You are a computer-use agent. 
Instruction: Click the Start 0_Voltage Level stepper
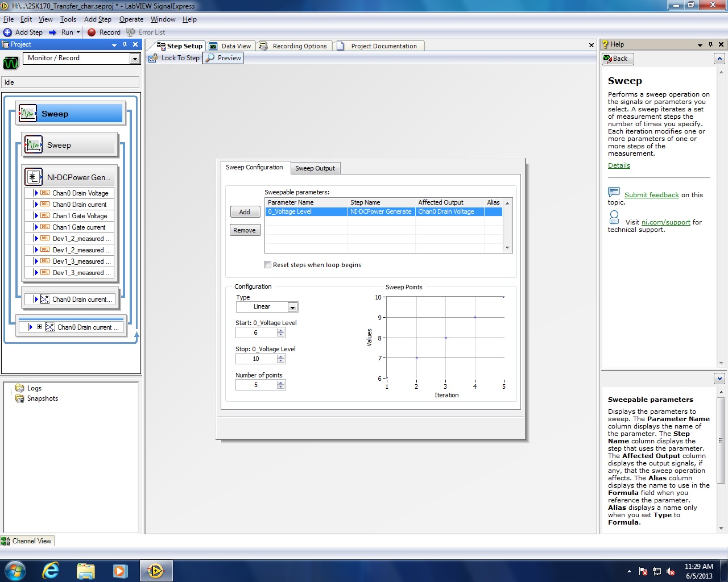[281, 333]
